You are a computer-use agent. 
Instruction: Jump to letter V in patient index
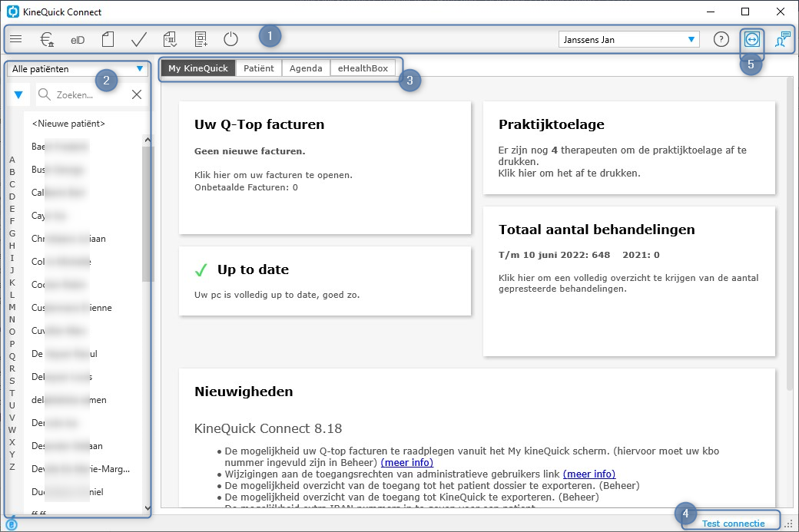pos(12,418)
